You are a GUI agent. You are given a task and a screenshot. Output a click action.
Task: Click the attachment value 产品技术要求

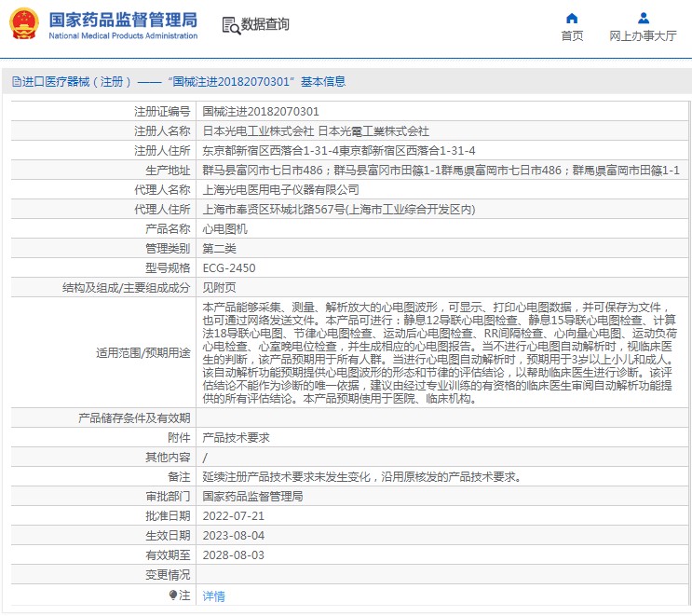(x=235, y=438)
